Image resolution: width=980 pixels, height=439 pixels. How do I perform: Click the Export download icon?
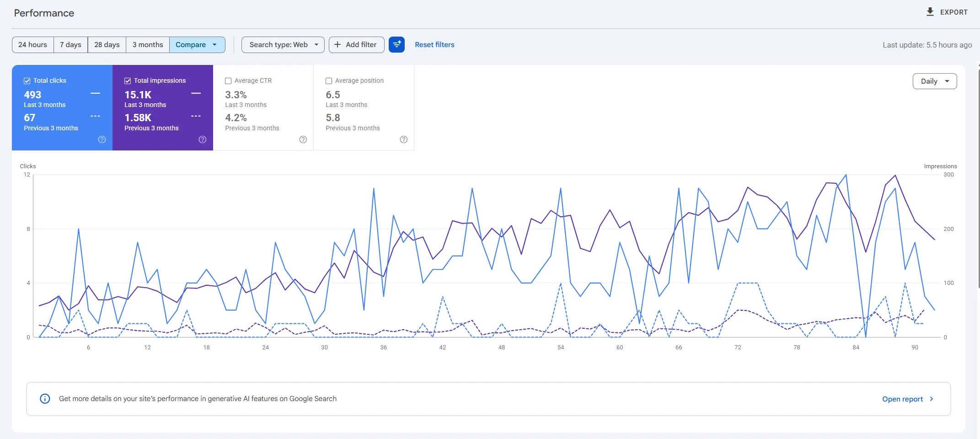[x=930, y=12]
